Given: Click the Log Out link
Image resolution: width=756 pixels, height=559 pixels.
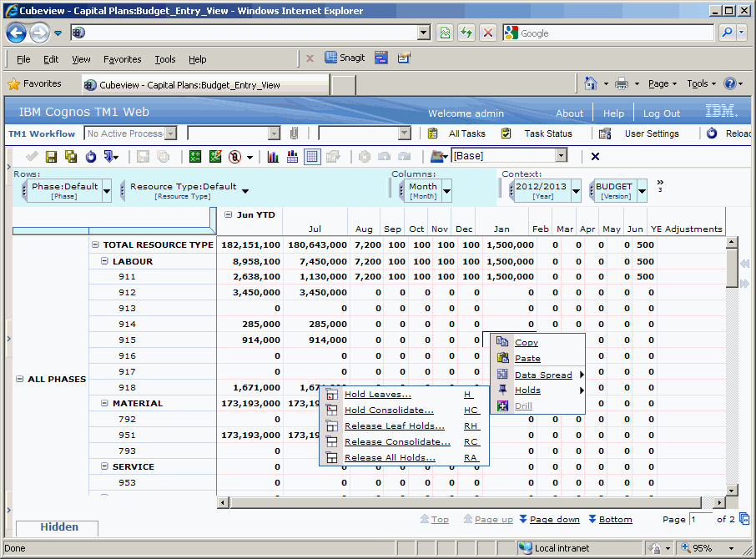Looking at the screenshot, I should pyautogui.click(x=662, y=113).
